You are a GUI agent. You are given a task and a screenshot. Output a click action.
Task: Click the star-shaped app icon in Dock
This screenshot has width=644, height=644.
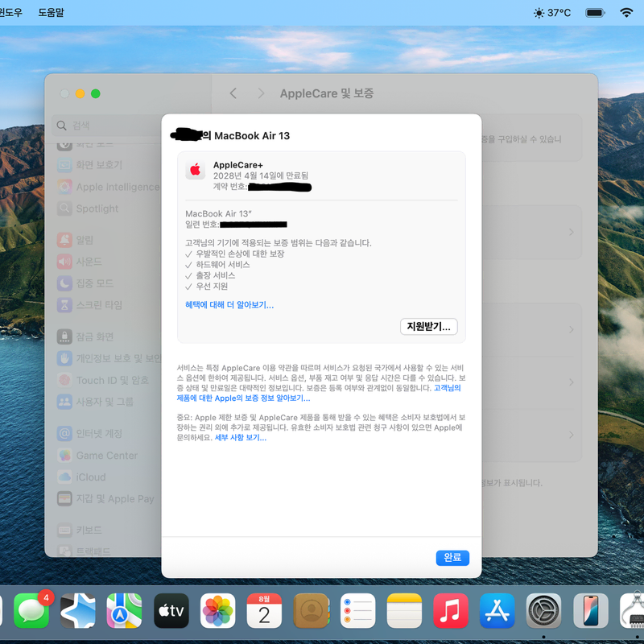[x=78, y=611]
